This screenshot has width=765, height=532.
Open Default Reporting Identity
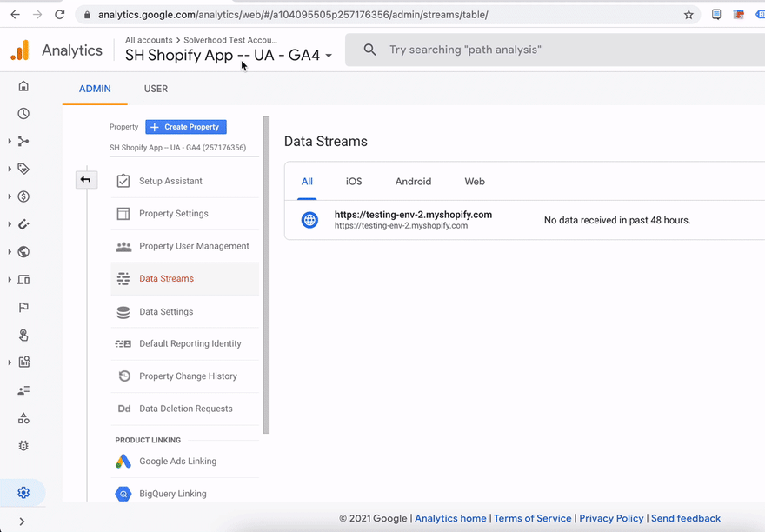185,343
